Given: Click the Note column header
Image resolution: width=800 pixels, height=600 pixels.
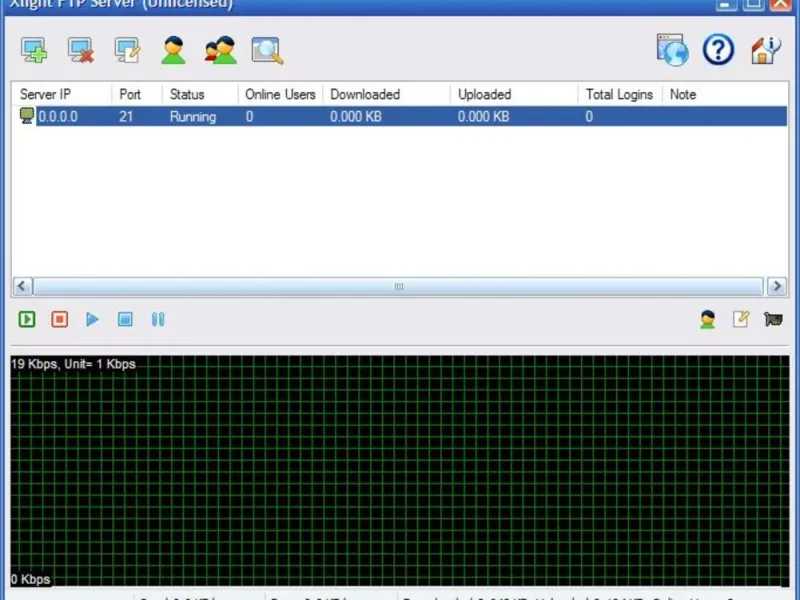Looking at the screenshot, I should 724,94.
